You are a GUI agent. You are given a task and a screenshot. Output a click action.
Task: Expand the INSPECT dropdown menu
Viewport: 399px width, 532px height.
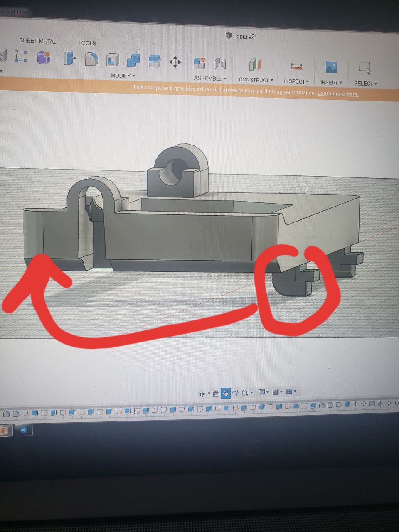click(x=296, y=81)
